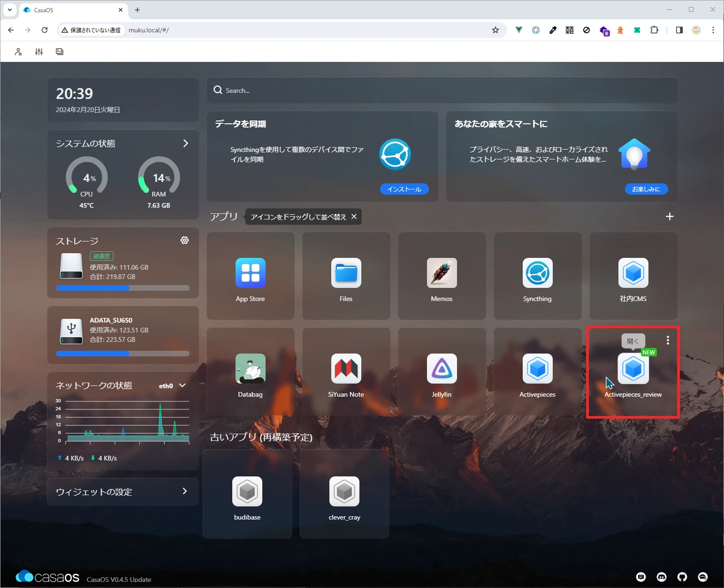Expand the システムの状態 panel
This screenshot has width=724, height=588.
(x=186, y=143)
